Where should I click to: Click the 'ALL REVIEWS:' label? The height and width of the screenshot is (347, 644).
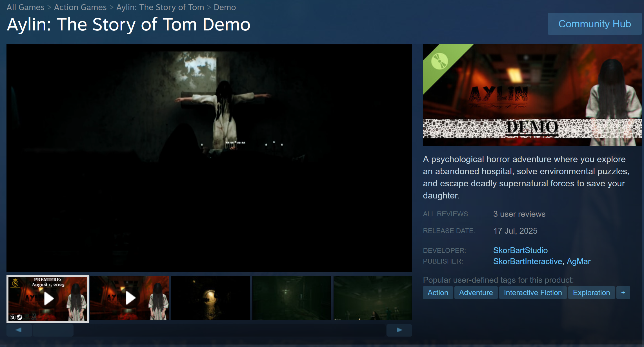[446, 214]
